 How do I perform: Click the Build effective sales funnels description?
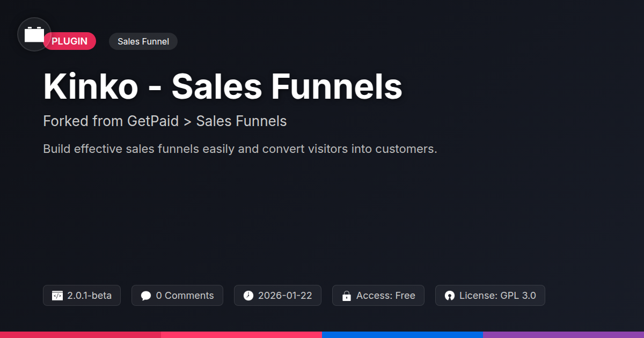point(240,149)
